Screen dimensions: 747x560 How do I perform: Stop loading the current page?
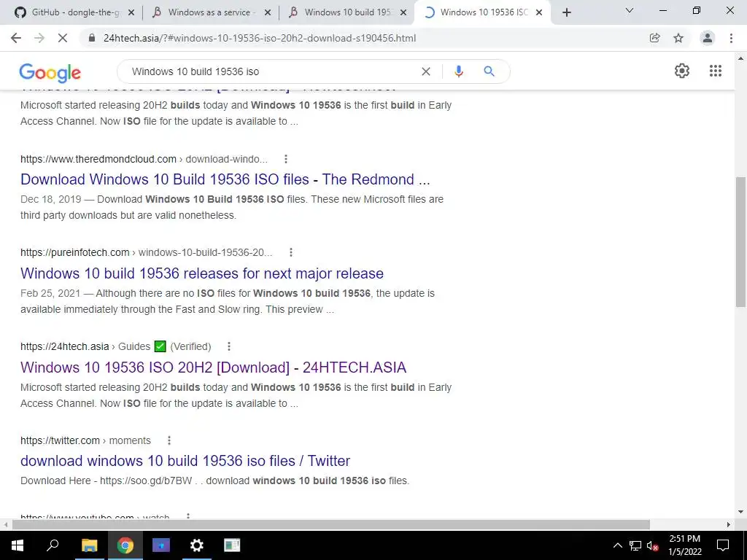coord(63,38)
